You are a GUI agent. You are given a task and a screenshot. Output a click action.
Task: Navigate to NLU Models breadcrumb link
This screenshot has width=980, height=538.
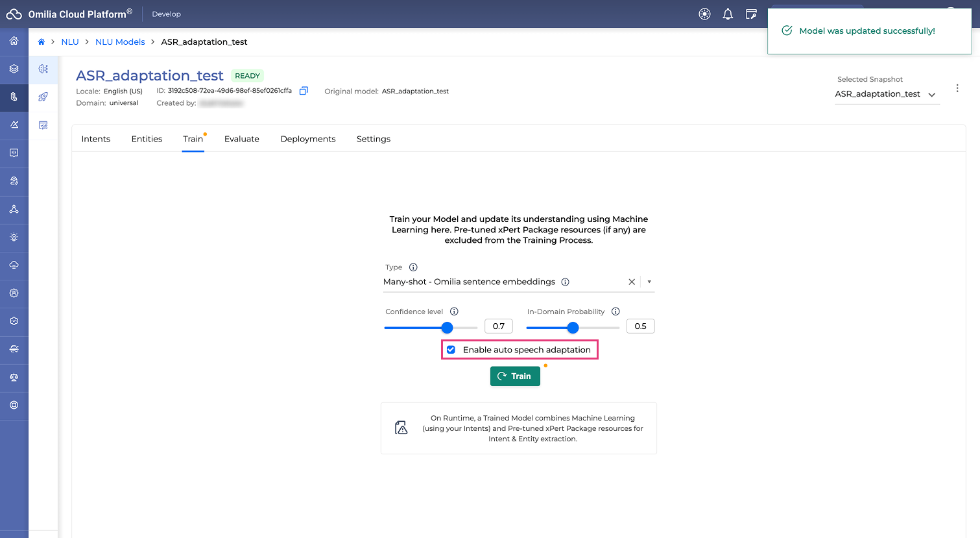click(x=120, y=42)
